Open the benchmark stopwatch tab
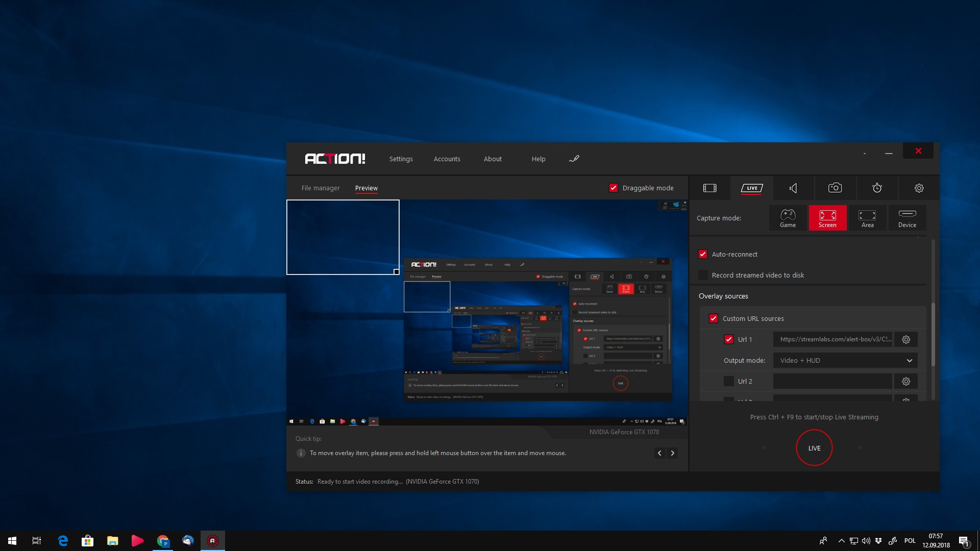980x551 pixels. [877, 188]
